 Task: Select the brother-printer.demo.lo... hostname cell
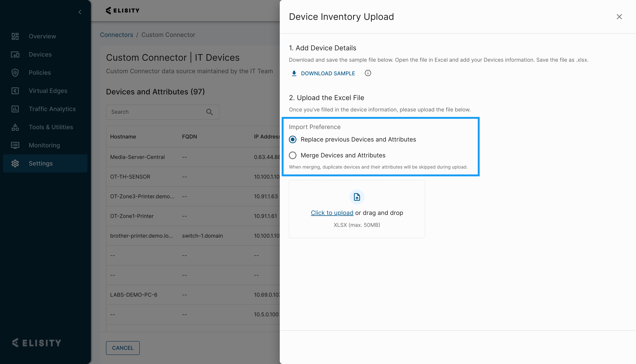point(142,236)
